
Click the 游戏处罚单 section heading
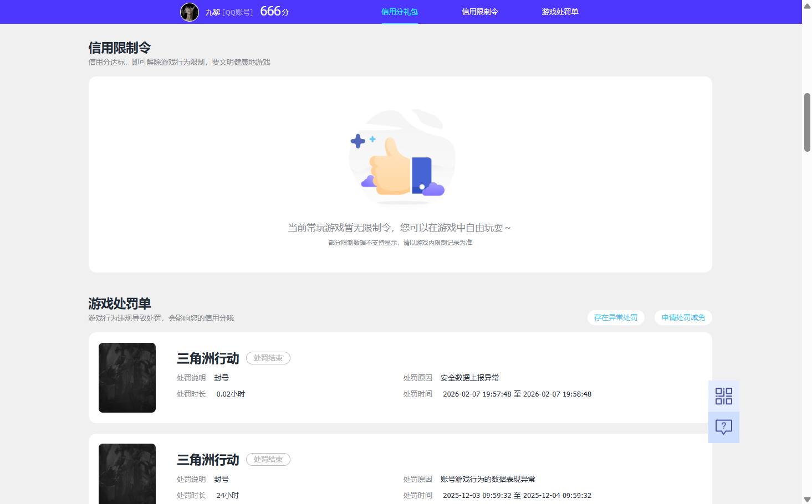(120, 304)
